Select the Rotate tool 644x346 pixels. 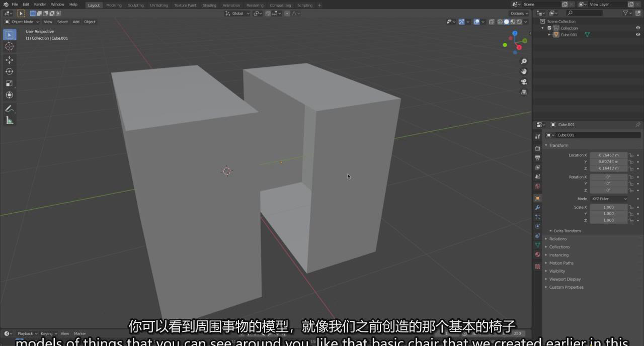pyautogui.click(x=9, y=71)
